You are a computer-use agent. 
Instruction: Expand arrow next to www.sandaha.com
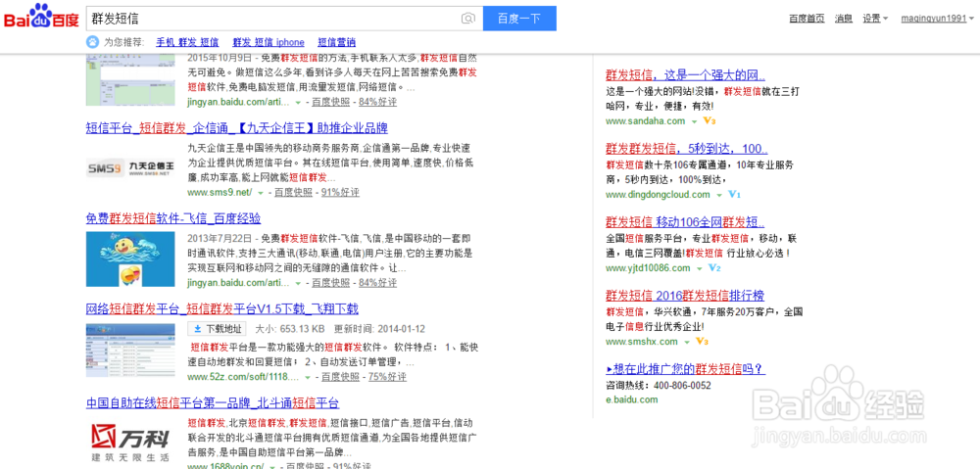[x=693, y=121]
